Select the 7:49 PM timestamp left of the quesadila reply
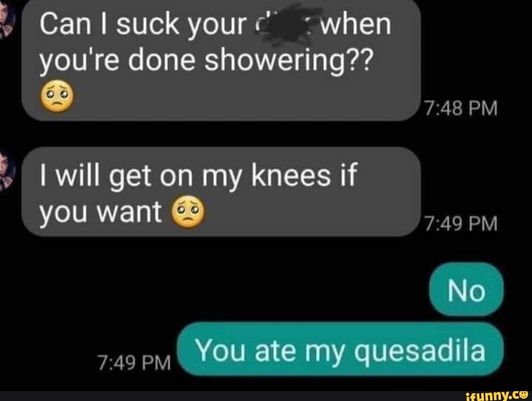This screenshot has height=401, width=532. (134, 363)
